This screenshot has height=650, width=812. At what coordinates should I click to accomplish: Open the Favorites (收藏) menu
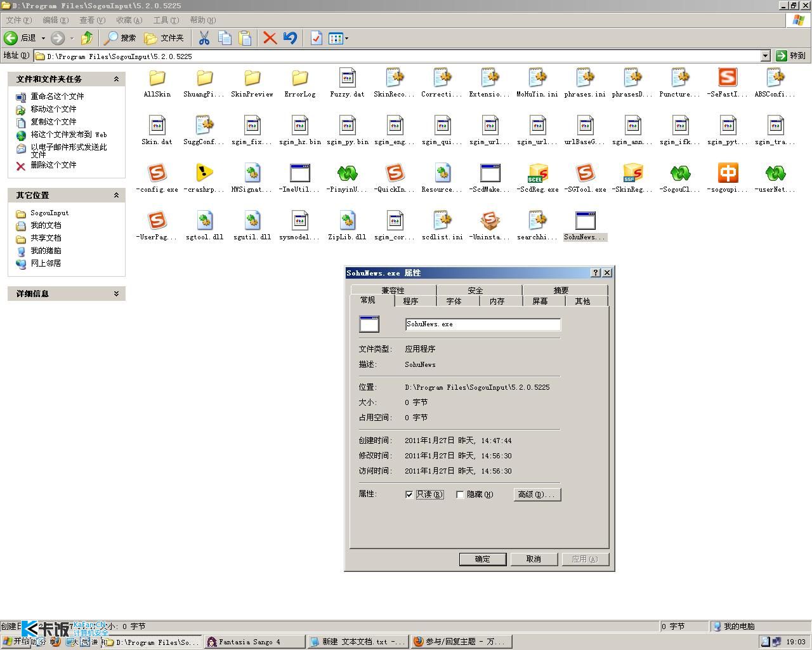(129, 20)
